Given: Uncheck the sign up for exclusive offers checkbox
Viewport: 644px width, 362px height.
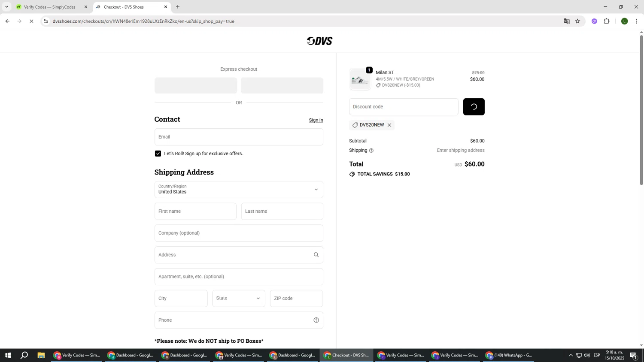Looking at the screenshot, I should (158, 154).
